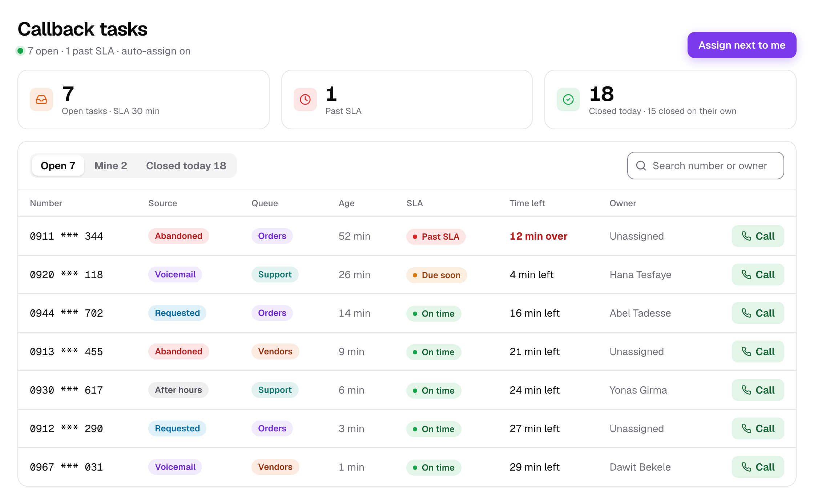Click owner Hana Tesfaye
The image size is (814, 504).
(640, 275)
